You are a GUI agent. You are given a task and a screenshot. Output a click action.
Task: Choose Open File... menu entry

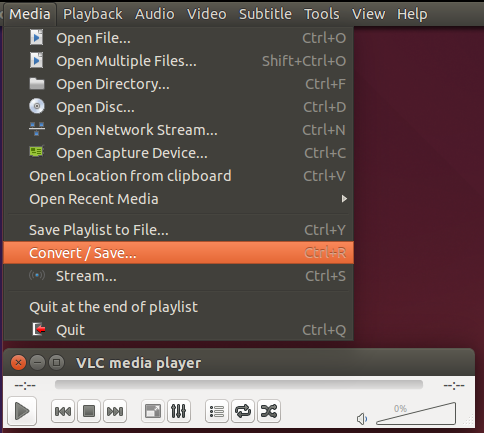(x=178, y=38)
